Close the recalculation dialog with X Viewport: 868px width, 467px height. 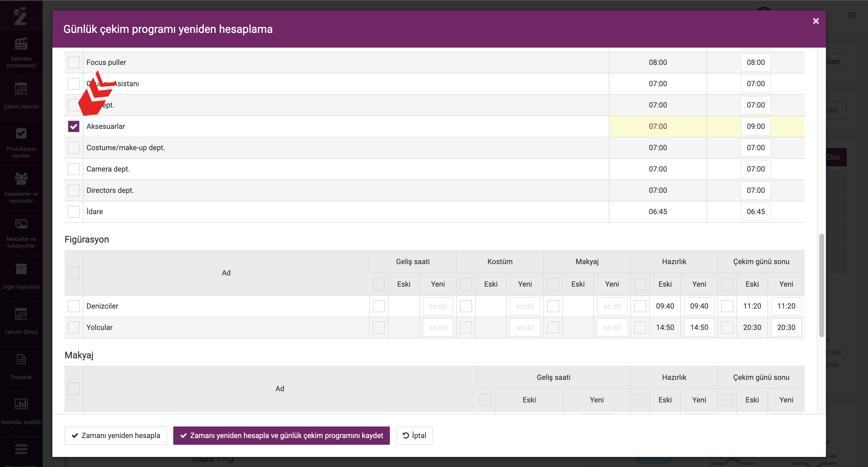click(816, 21)
